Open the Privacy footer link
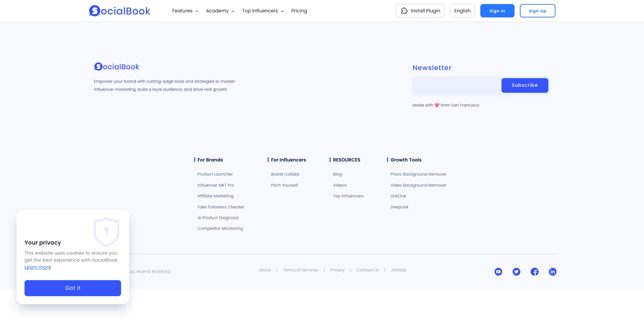The width and height of the screenshot is (644, 321). click(337, 270)
